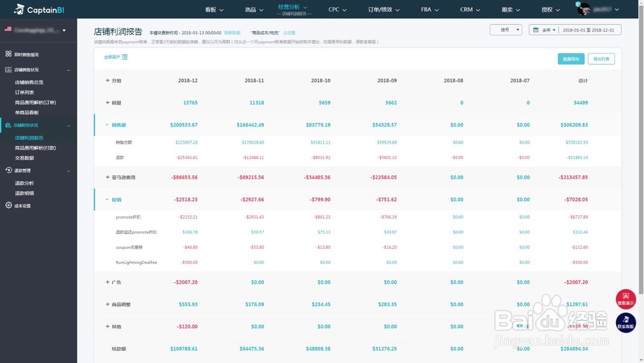644x363 pixels.
Task: Select 店铺利润报告 in sidebar
Action: click(x=29, y=138)
